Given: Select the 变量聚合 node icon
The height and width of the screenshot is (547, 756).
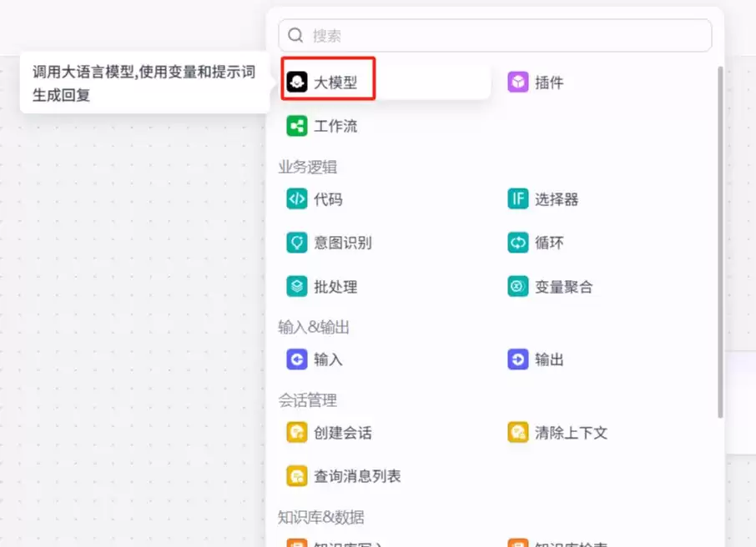Looking at the screenshot, I should click(517, 286).
